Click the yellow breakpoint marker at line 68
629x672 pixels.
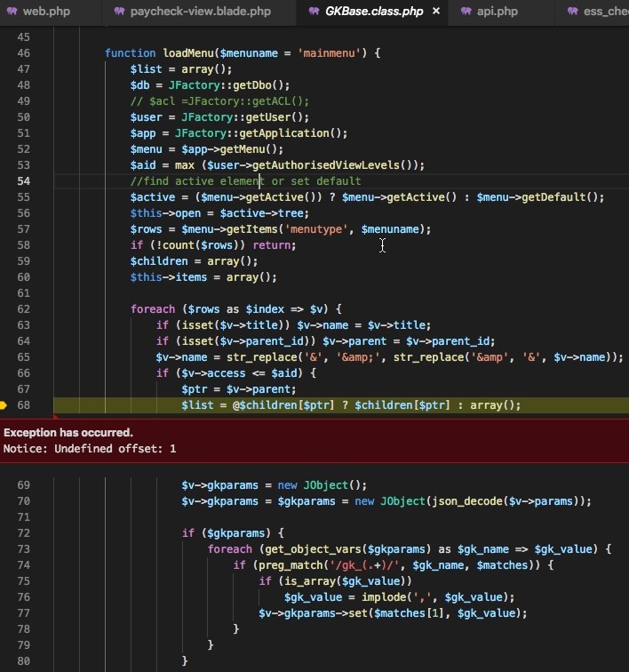(x=4, y=405)
